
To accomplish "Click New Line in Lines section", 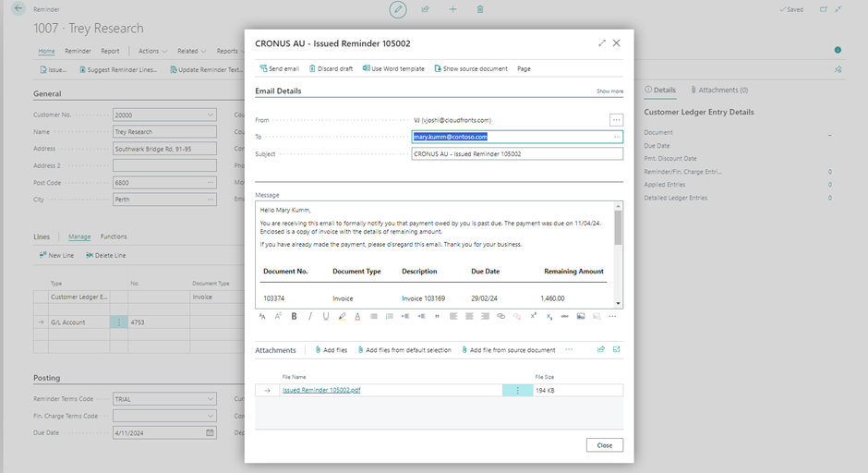I will coord(56,255).
